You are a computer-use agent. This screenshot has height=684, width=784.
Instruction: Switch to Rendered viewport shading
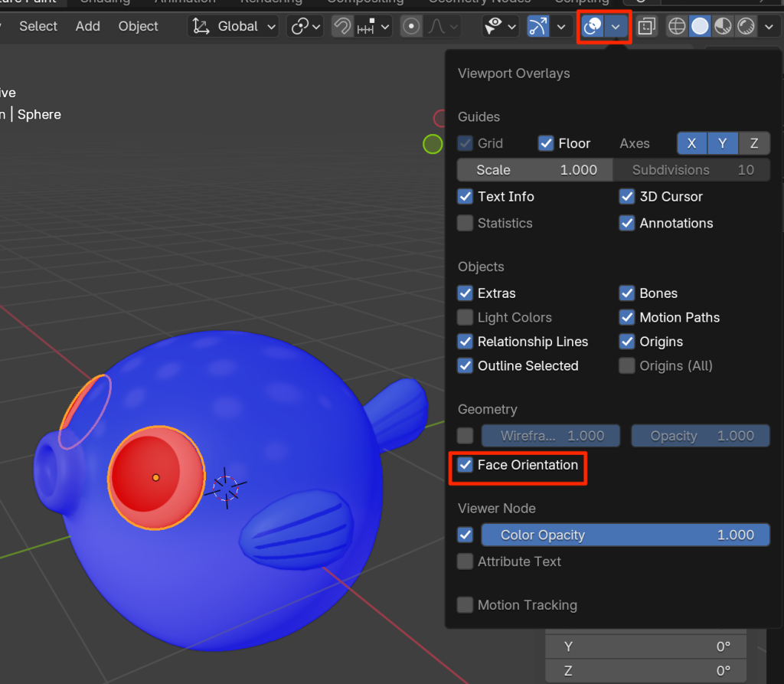click(x=746, y=27)
